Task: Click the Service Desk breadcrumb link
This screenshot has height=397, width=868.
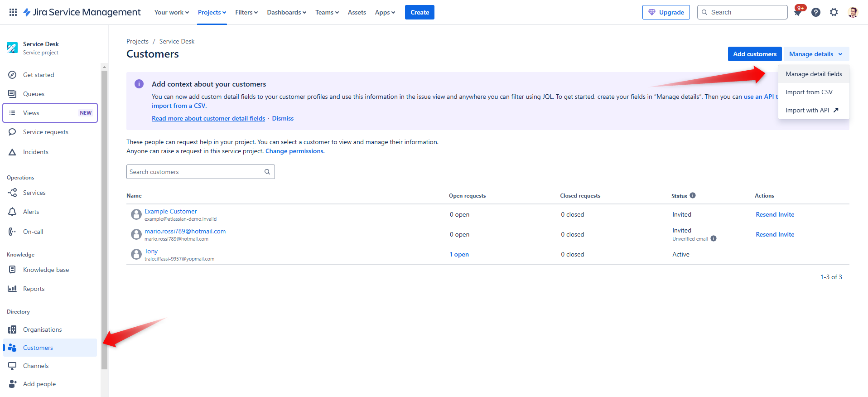Action: pos(177,41)
